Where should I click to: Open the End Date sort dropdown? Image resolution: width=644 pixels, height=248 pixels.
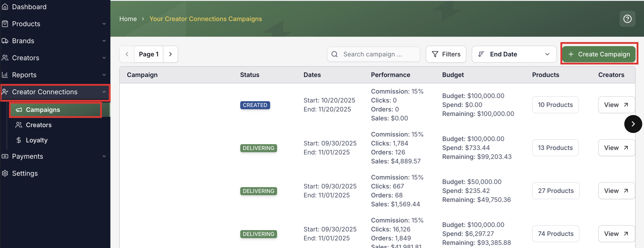tap(514, 54)
